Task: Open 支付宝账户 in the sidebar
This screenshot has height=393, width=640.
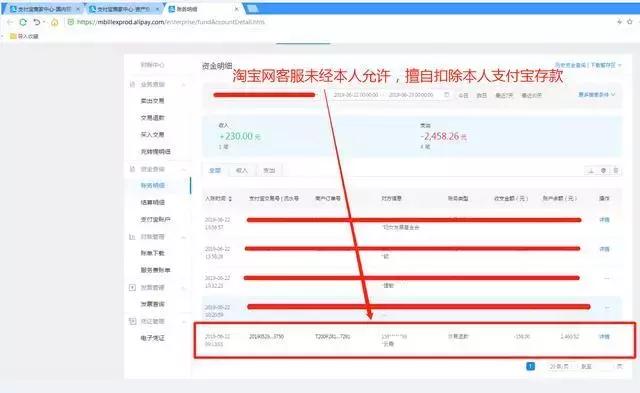Action: point(156,220)
